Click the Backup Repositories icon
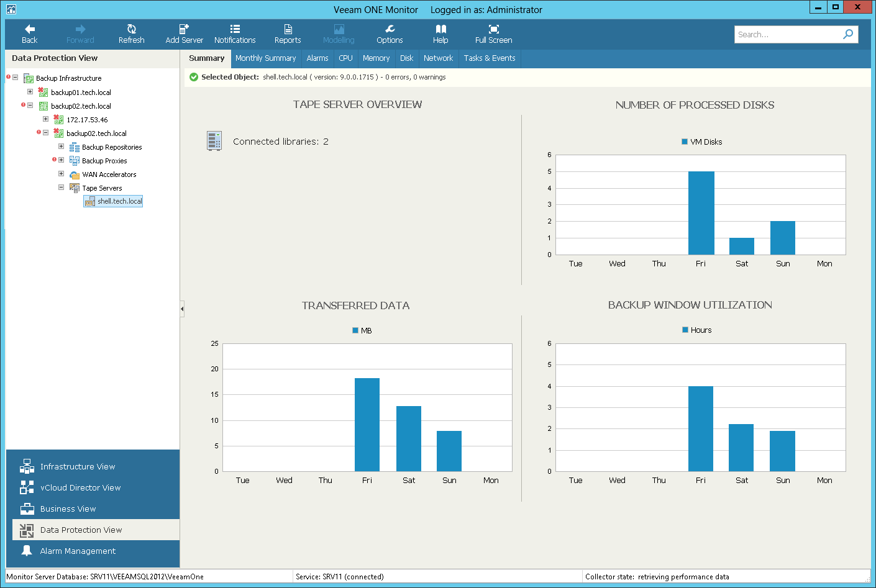The image size is (876, 588). coord(75,147)
